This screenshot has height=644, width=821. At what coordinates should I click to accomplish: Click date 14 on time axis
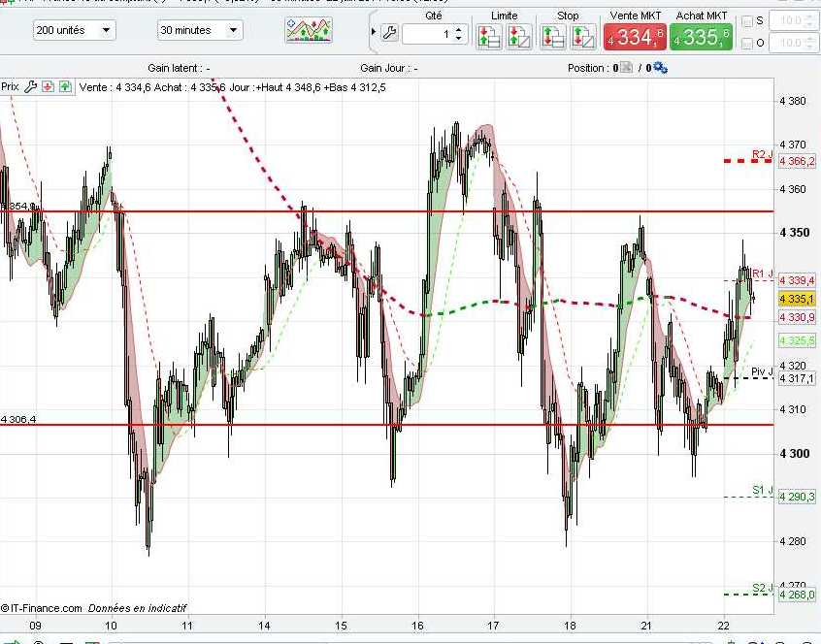tap(264, 626)
